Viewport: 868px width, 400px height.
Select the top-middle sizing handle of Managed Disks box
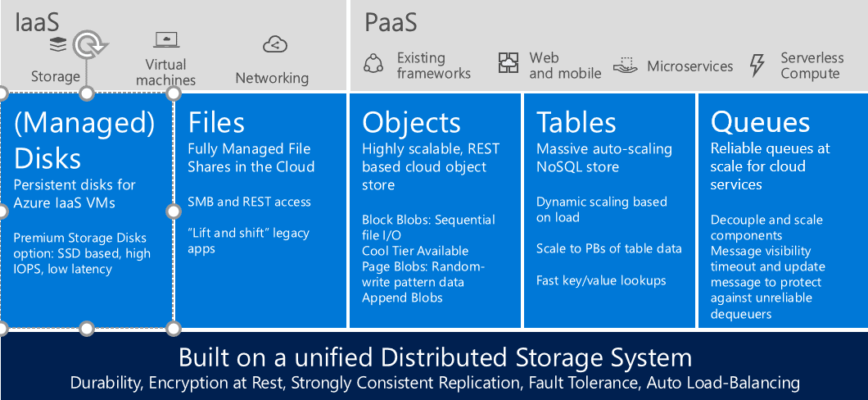(86, 93)
